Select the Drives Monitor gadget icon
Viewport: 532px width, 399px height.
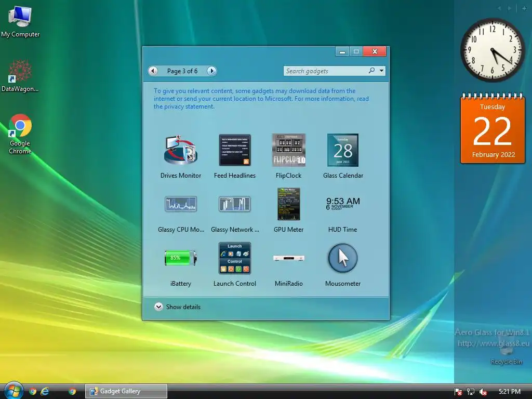[180, 150]
